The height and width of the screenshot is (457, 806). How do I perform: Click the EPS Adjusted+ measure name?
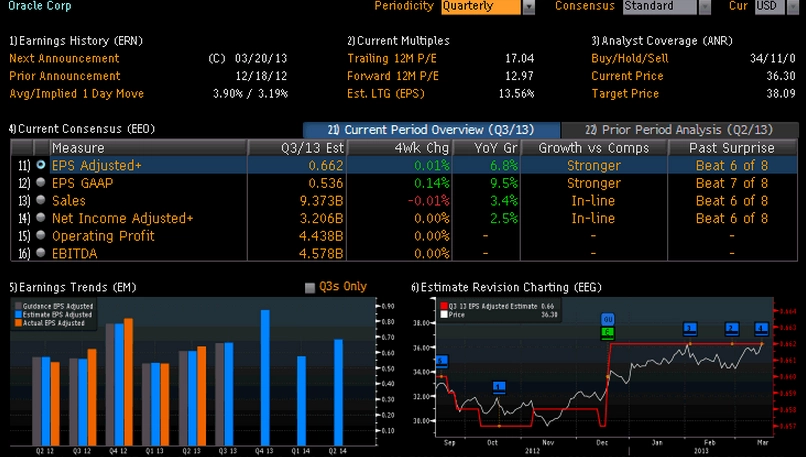tap(97, 166)
